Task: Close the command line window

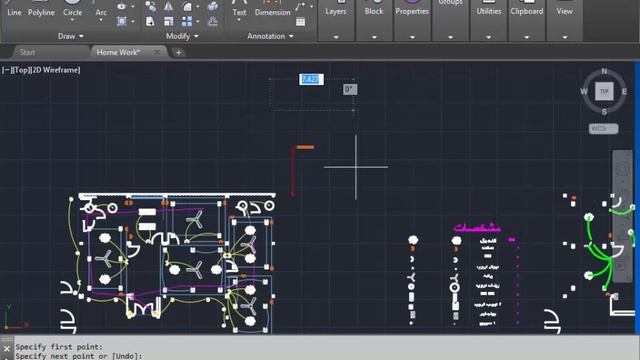Action: click(7, 349)
